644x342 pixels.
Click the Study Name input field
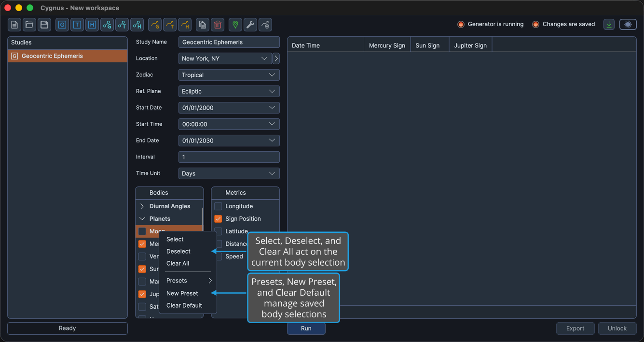(229, 42)
